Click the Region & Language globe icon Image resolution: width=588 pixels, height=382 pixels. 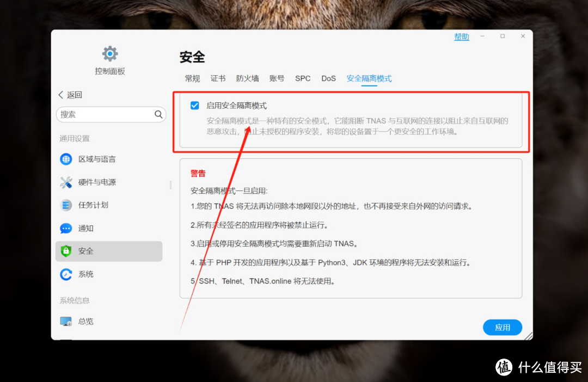point(66,159)
